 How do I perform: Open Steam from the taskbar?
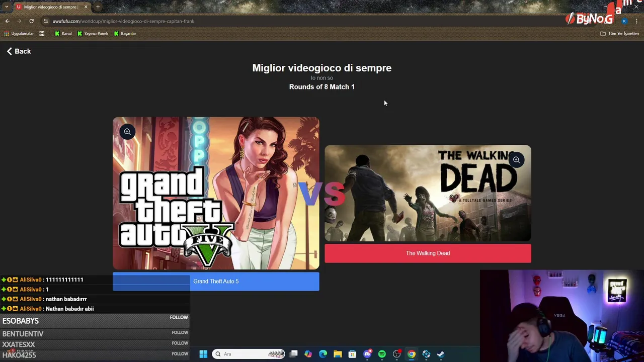[441, 354]
